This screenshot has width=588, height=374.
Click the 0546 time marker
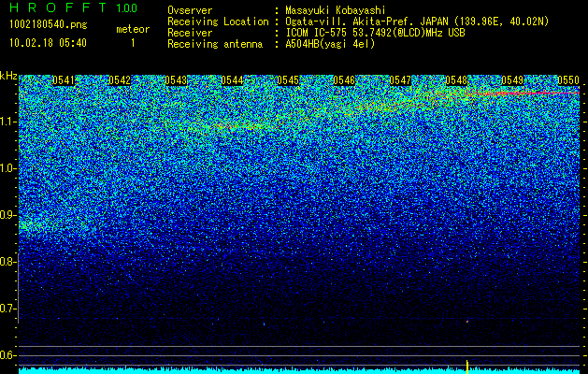click(x=344, y=80)
